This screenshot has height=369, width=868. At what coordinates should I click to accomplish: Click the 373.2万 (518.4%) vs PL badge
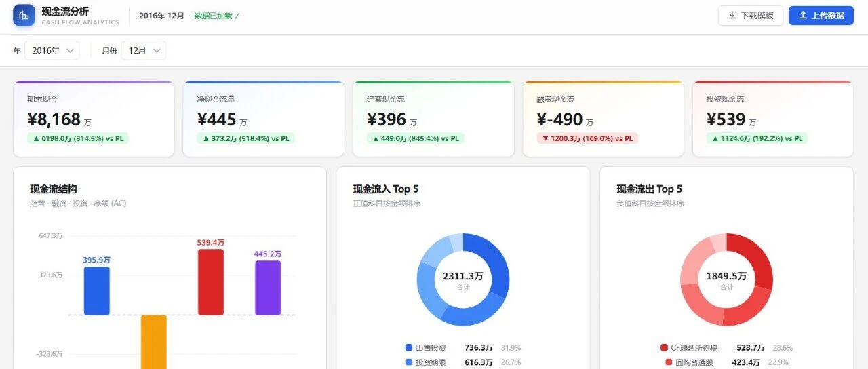click(246, 138)
